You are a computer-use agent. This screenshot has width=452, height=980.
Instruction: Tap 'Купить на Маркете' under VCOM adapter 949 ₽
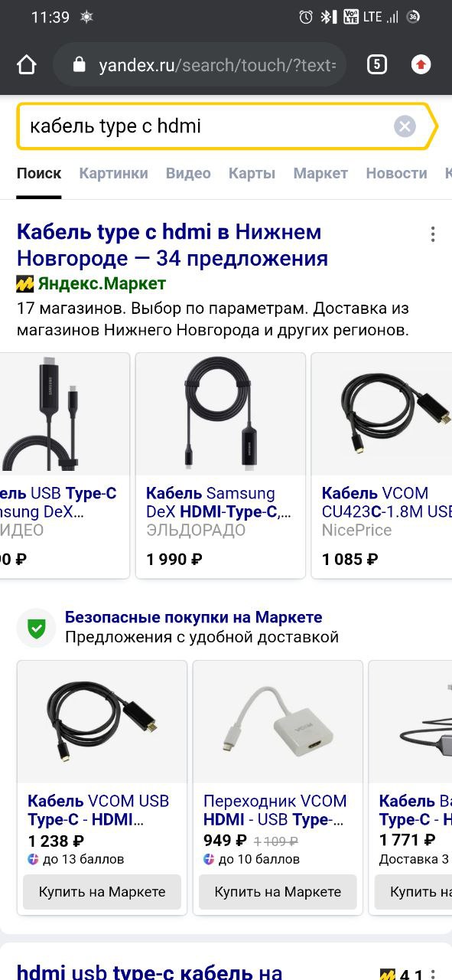click(278, 892)
